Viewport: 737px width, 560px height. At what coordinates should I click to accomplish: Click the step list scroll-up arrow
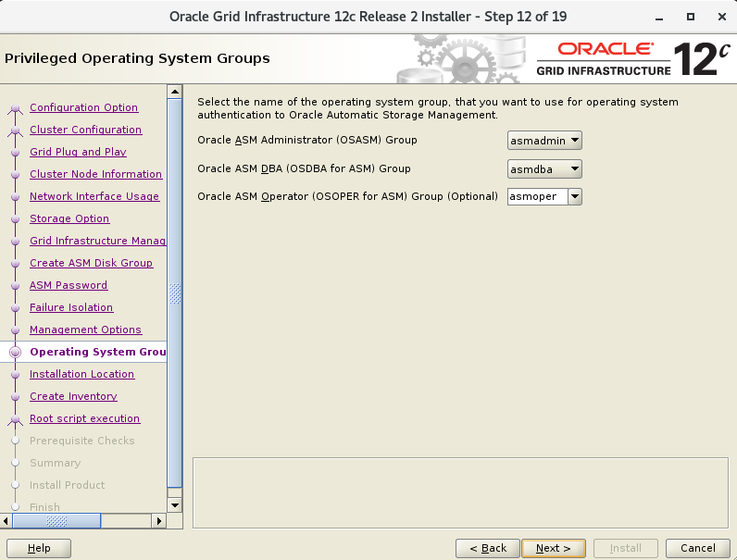tap(174, 91)
